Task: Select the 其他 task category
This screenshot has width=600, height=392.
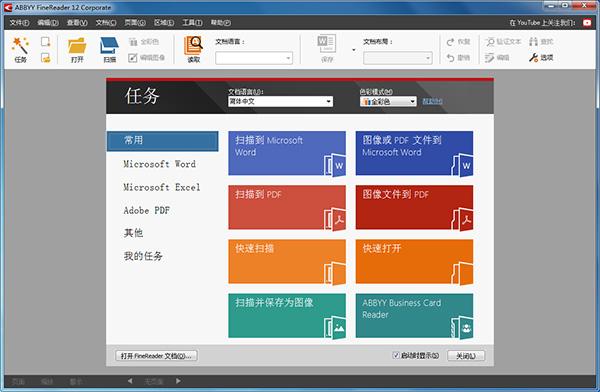Action: click(x=133, y=233)
